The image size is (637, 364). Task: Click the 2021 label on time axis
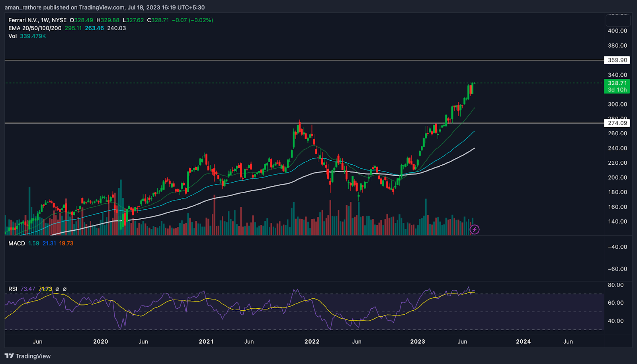pos(206,341)
